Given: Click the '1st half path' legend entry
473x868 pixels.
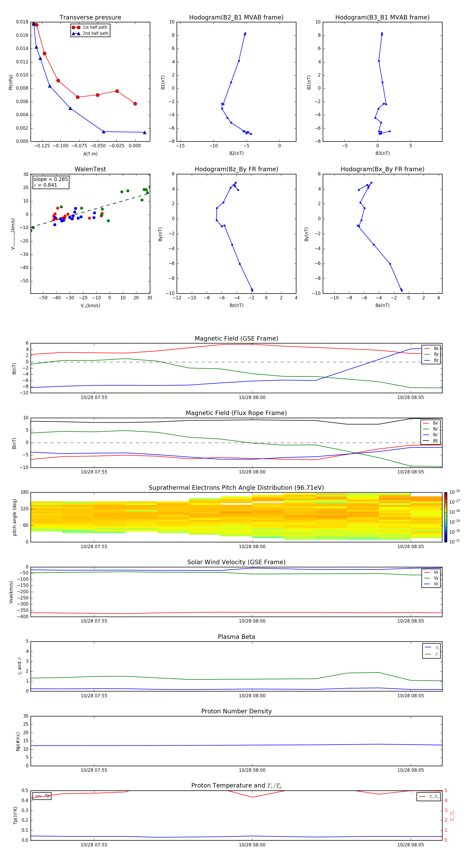Looking at the screenshot, I should click(90, 27).
